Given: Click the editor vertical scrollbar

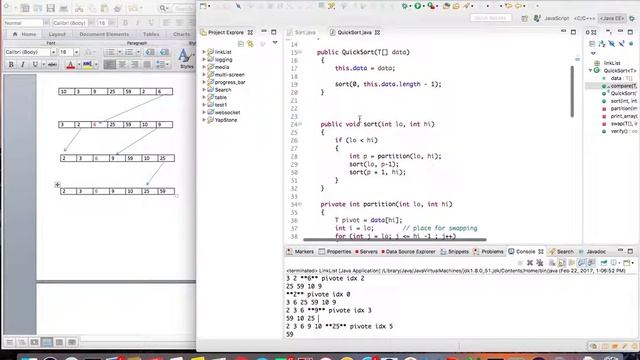Looking at the screenshot, I should tap(572, 91).
